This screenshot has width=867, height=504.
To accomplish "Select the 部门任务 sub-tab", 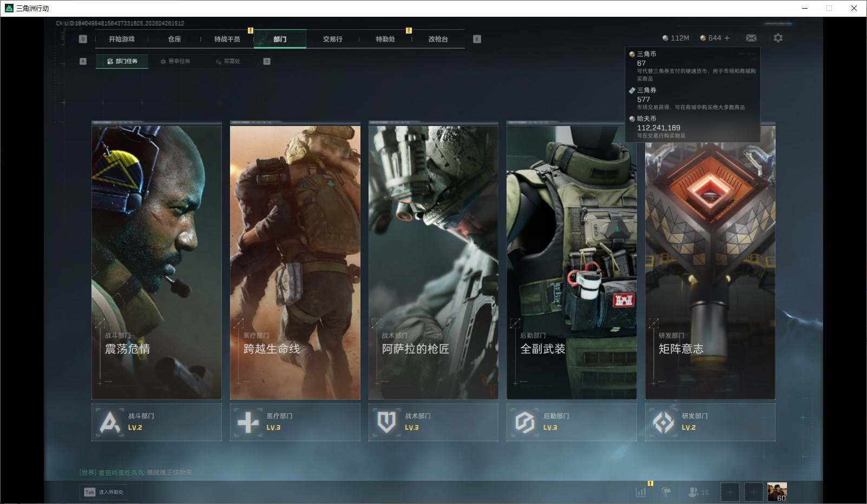I will pos(122,61).
